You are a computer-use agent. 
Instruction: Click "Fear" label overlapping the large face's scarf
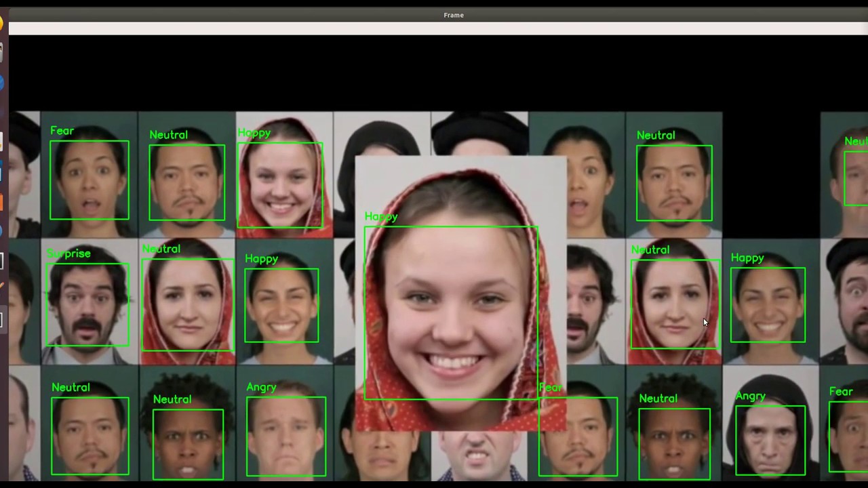(551, 388)
